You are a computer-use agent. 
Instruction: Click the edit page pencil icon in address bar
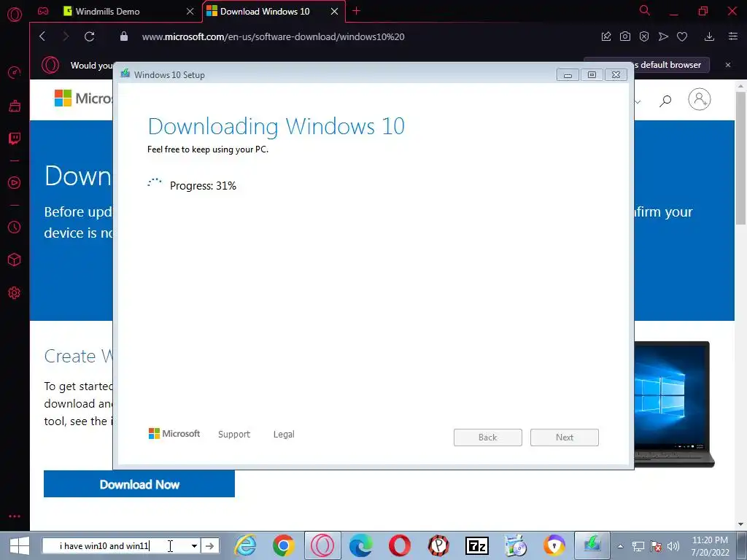(x=606, y=36)
